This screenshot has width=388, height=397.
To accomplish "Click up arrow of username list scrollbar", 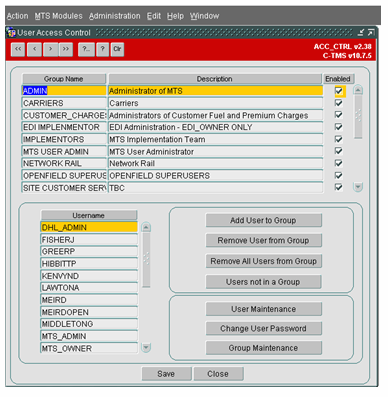I will pyautogui.click(x=146, y=227).
